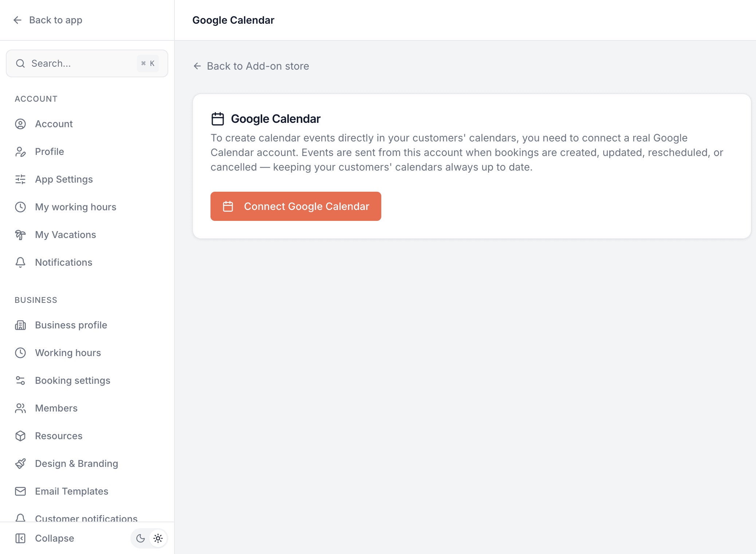Focus the Search input field
The width and height of the screenshot is (756, 554).
(x=87, y=63)
